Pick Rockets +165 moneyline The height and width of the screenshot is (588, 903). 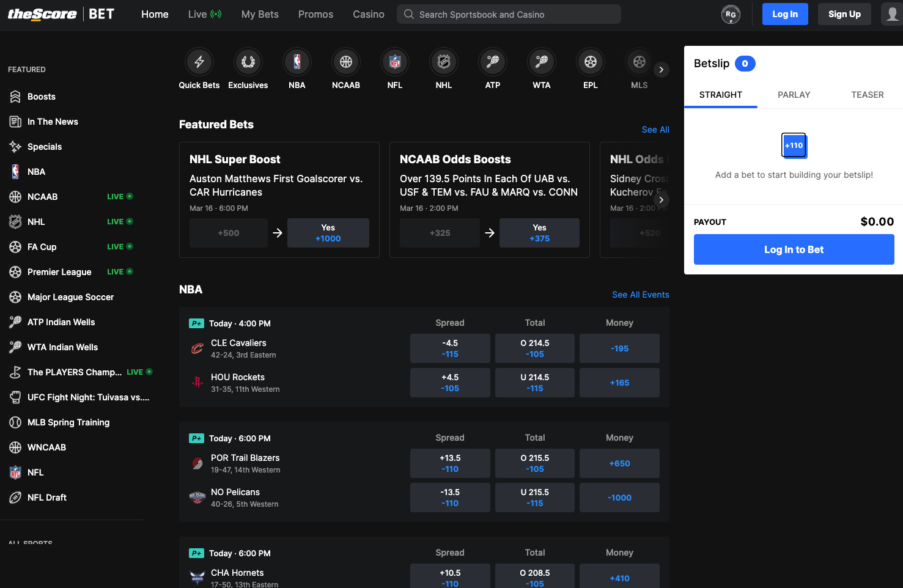point(619,383)
